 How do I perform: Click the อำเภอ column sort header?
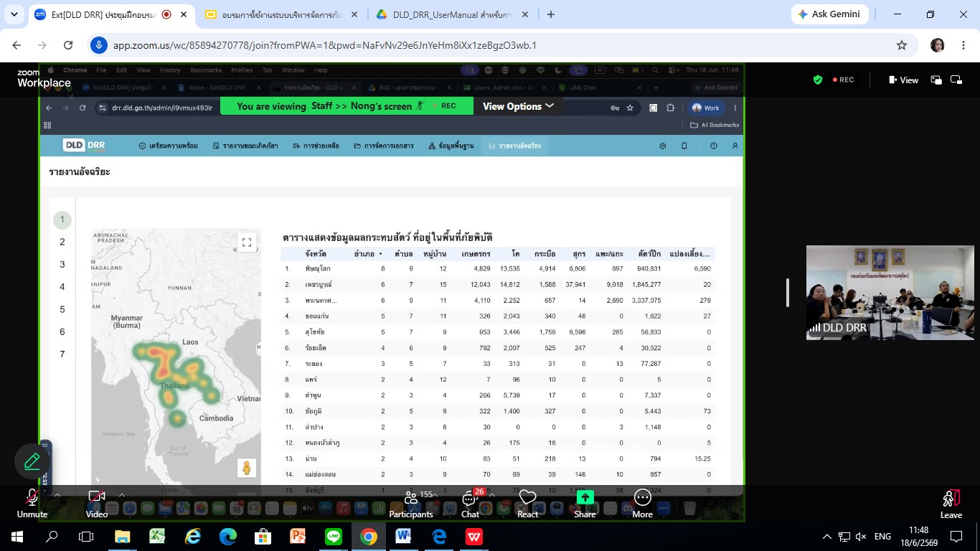pos(368,254)
